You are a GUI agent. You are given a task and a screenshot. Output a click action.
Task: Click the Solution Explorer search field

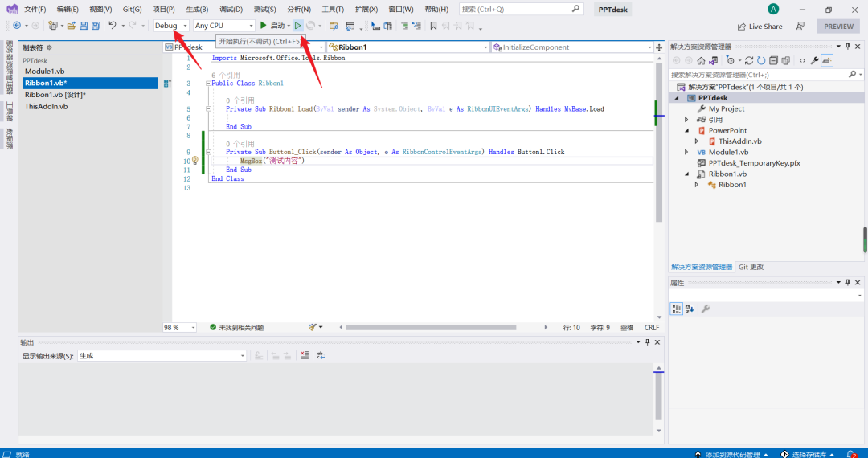(x=766, y=74)
